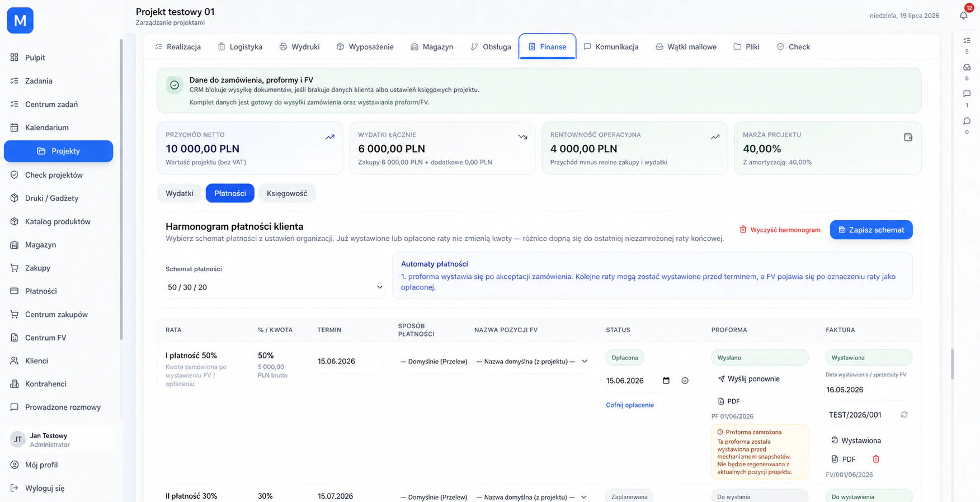Click the Zaplanowana status badge
980x502 pixels.
629,496
